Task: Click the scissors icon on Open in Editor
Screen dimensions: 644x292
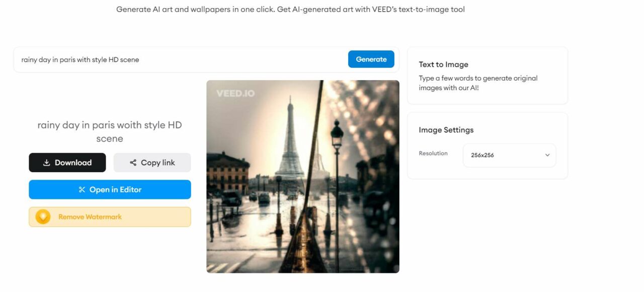Action: pos(81,189)
